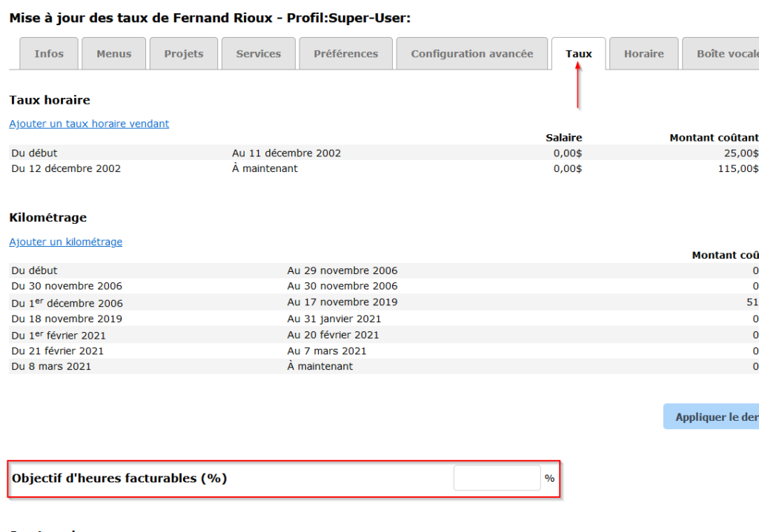
Task: Open the Préférences tab
Action: coord(345,54)
